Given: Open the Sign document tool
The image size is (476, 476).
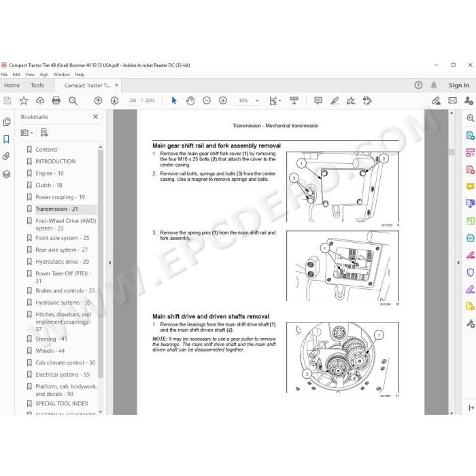Looking at the screenshot, I should click(x=351, y=101).
